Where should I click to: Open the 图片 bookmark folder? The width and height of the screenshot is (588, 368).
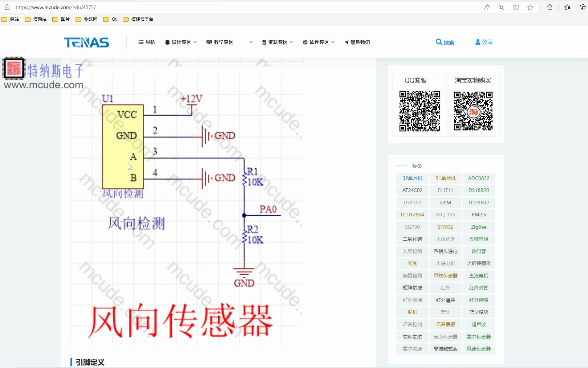tap(61, 19)
